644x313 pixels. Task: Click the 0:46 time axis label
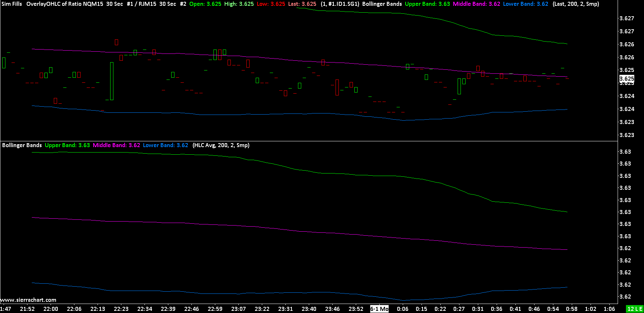tap(534, 309)
